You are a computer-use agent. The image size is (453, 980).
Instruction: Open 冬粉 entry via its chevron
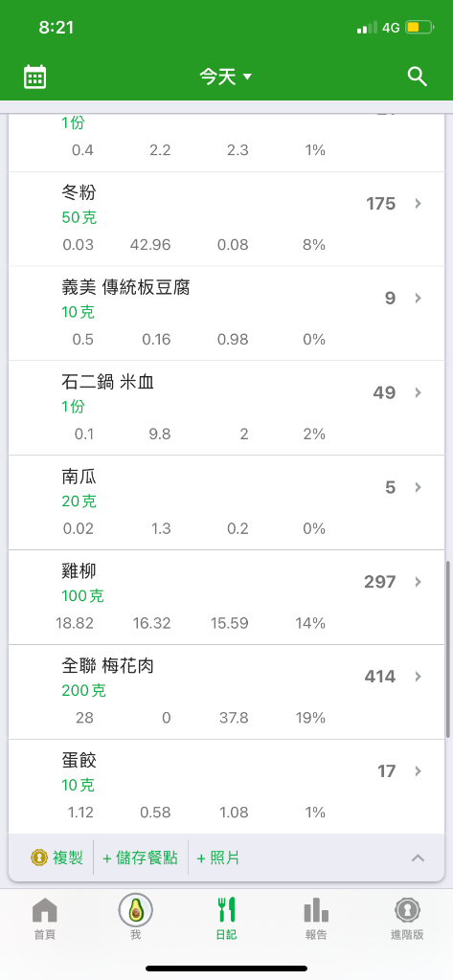(x=418, y=203)
